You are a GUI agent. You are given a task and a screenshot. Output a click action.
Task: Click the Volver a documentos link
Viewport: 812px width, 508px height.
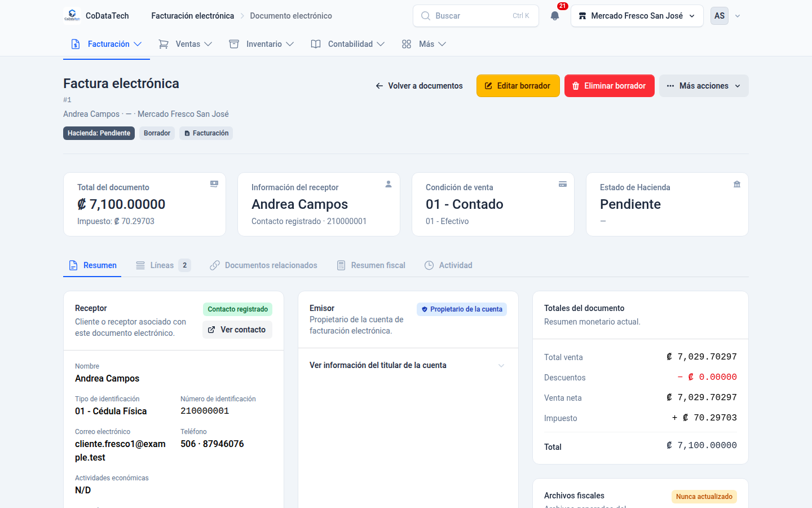point(419,86)
